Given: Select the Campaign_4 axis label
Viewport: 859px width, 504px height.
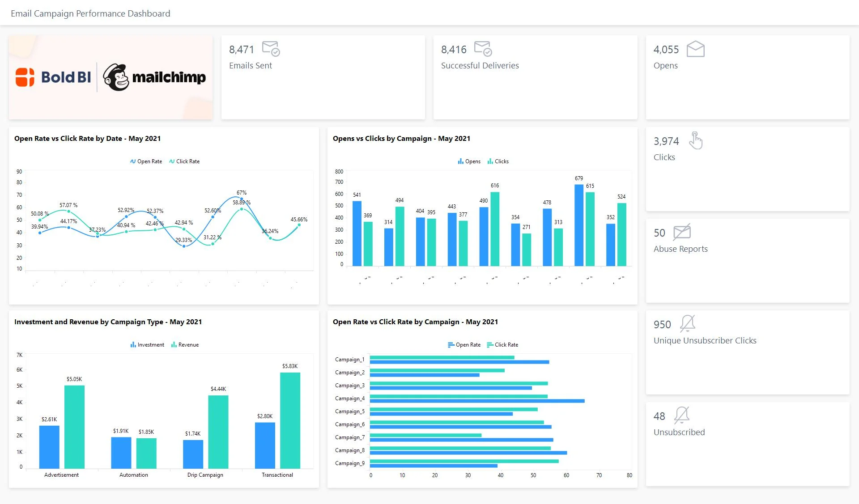Looking at the screenshot, I should click(350, 398).
